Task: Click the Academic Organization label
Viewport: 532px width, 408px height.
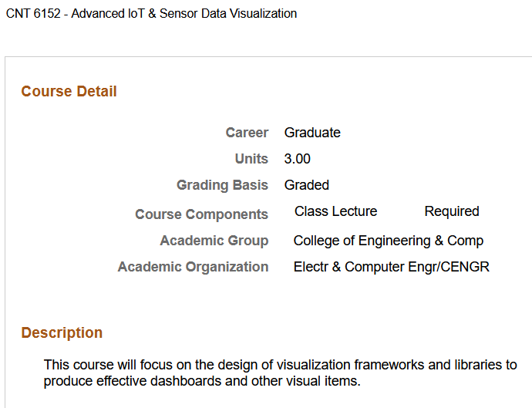Action: coord(193,267)
